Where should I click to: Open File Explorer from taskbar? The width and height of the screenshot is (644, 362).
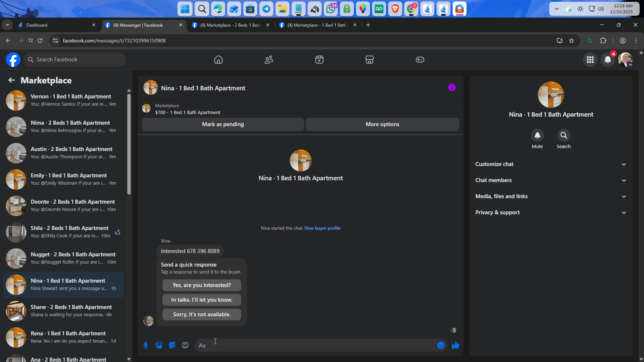(282, 9)
